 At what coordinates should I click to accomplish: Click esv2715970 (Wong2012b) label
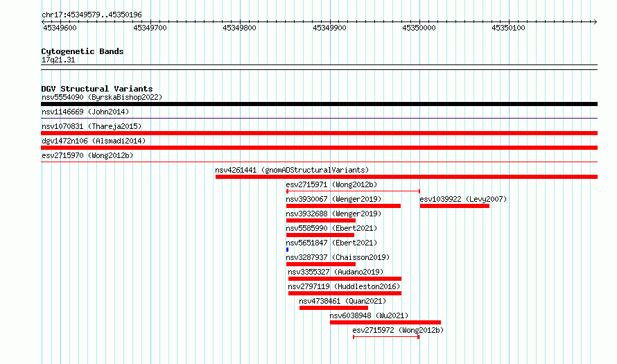(x=87, y=155)
